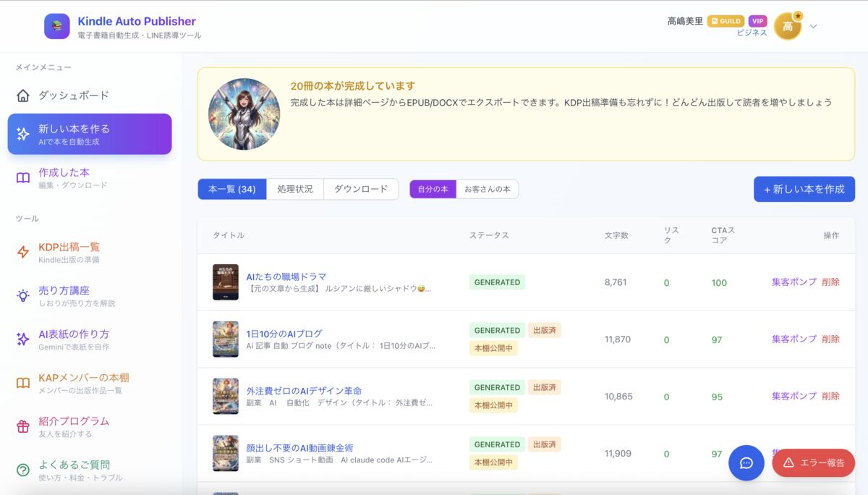Click 集客ポンプ for 外注費ゼロのAIデザイン革命
Screen dimensions: 868x495
click(x=794, y=396)
